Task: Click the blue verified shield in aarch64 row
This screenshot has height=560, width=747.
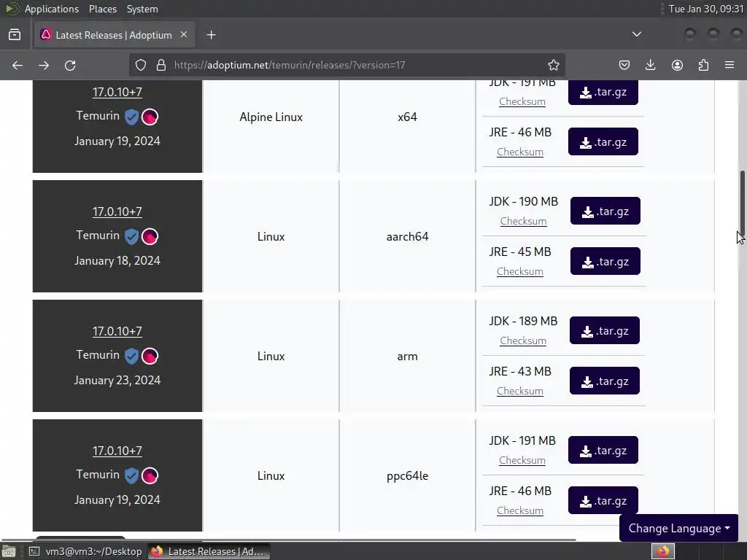Action: click(x=131, y=236)
